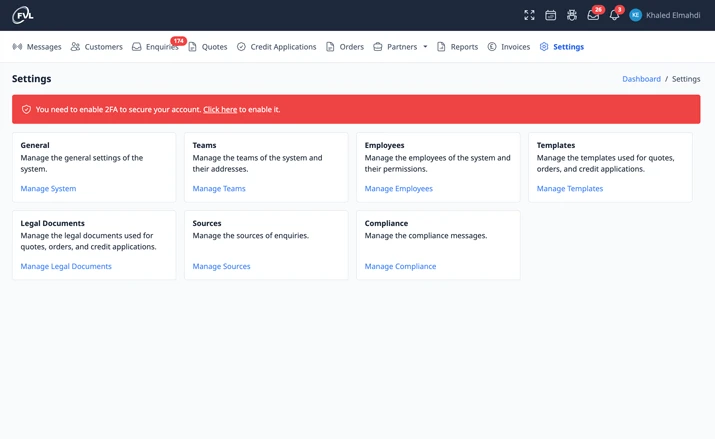Click the shield icon in 2FA alert
The height and width of the screenshot is (439, 715).
[26, 109]
